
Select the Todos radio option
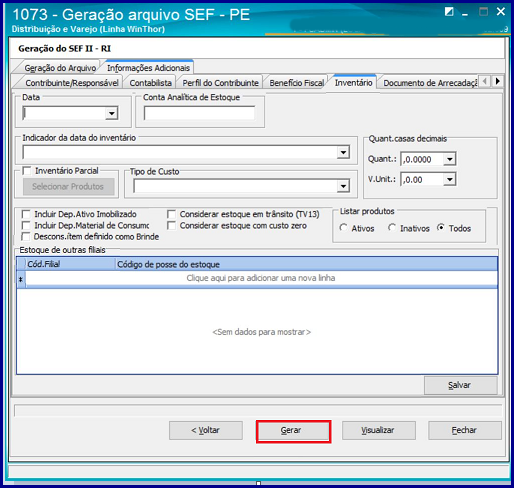click(x=441, y=228)
